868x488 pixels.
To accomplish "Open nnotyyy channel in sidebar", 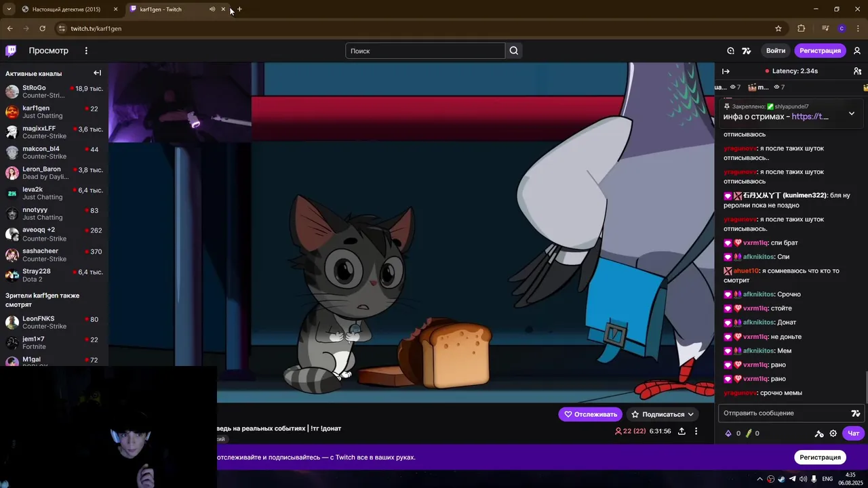I will pos(54,214).
